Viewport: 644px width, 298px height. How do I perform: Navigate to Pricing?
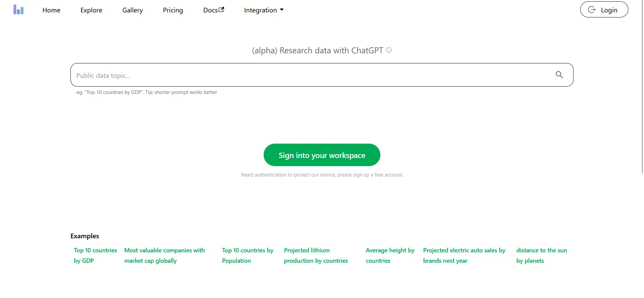(x=173, y=10)
